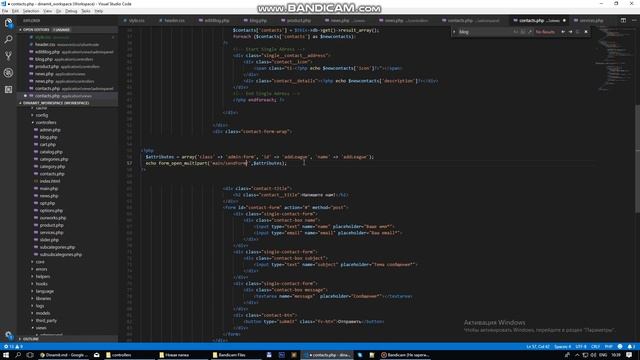Open the Debug view in activity bar
The height and width of the screenshot is (360, 640).
click(8, 73)
